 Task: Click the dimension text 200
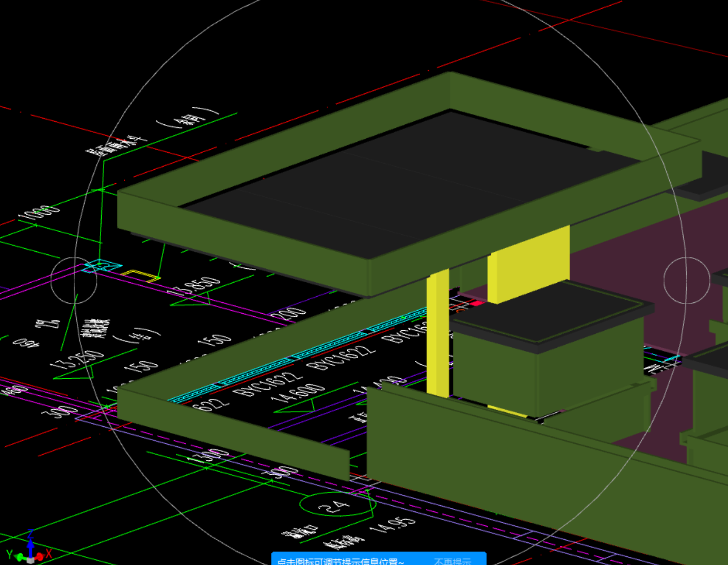pos(288,313)
